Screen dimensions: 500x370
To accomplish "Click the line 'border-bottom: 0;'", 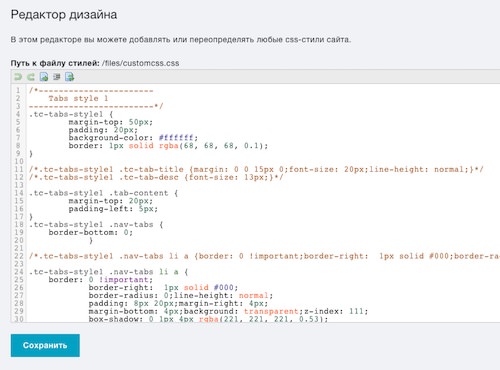I will pos(91,232).
